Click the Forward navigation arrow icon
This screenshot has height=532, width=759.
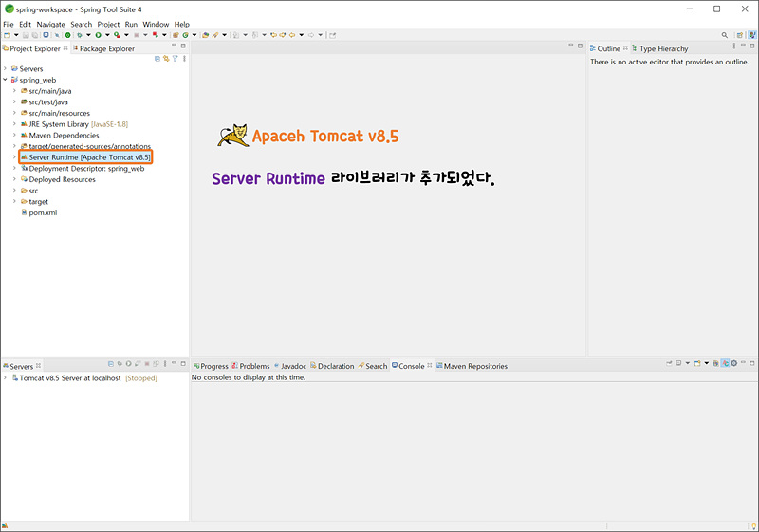(x=311, y=35)
